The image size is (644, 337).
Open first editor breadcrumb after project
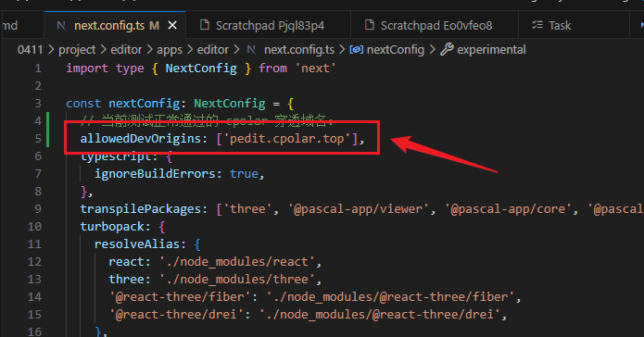tap(126, 50)
